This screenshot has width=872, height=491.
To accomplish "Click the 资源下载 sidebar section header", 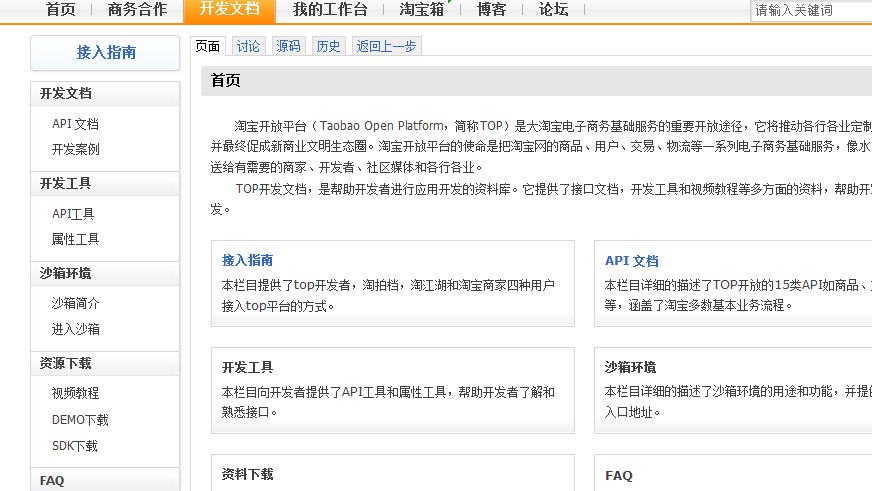I will point(105,364).
